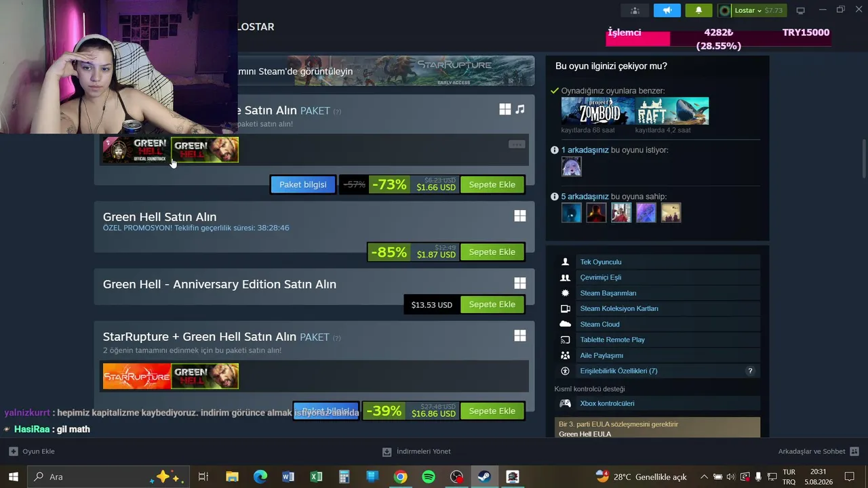This screenshot has height=488, width=868.
Task: Open the Çevrimiçi Eşli feature link
Action: 601,277
